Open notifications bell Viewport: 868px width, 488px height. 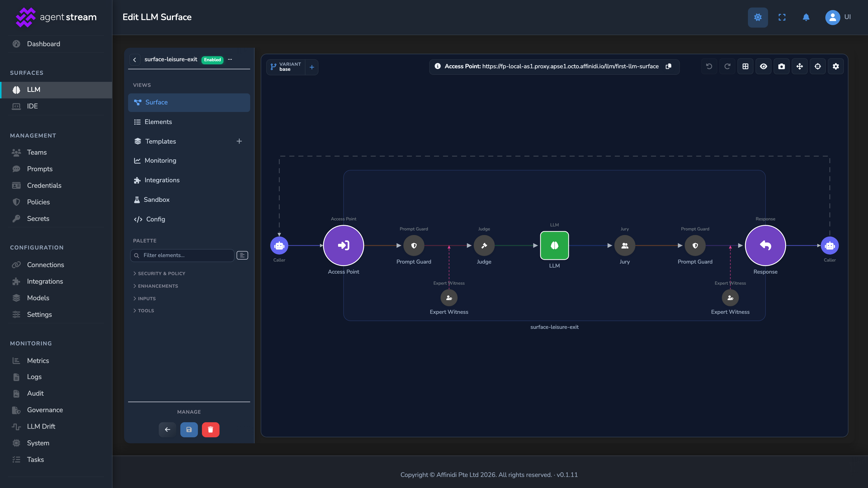coord(806,17)
